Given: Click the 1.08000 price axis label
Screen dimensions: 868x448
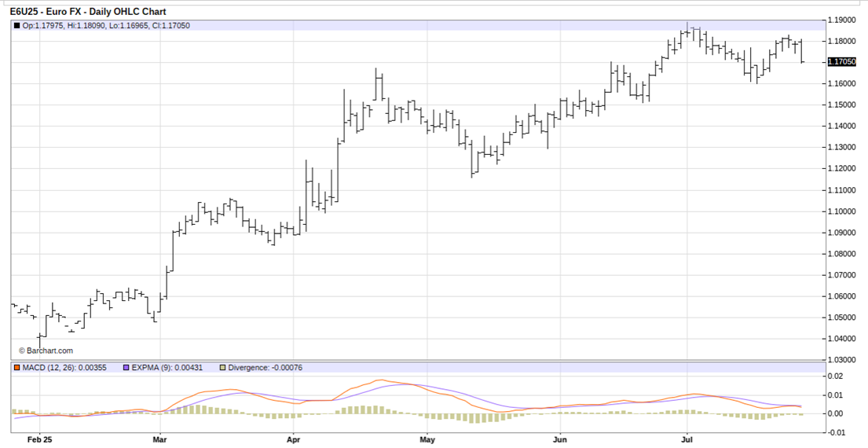Looking at the screenshot, I should point(841,254).
